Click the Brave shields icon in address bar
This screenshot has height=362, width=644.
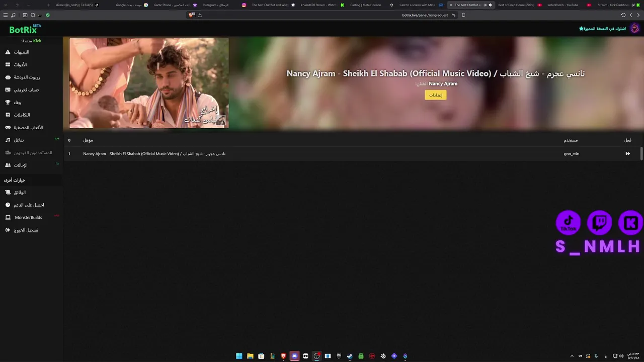pos(191,15)
